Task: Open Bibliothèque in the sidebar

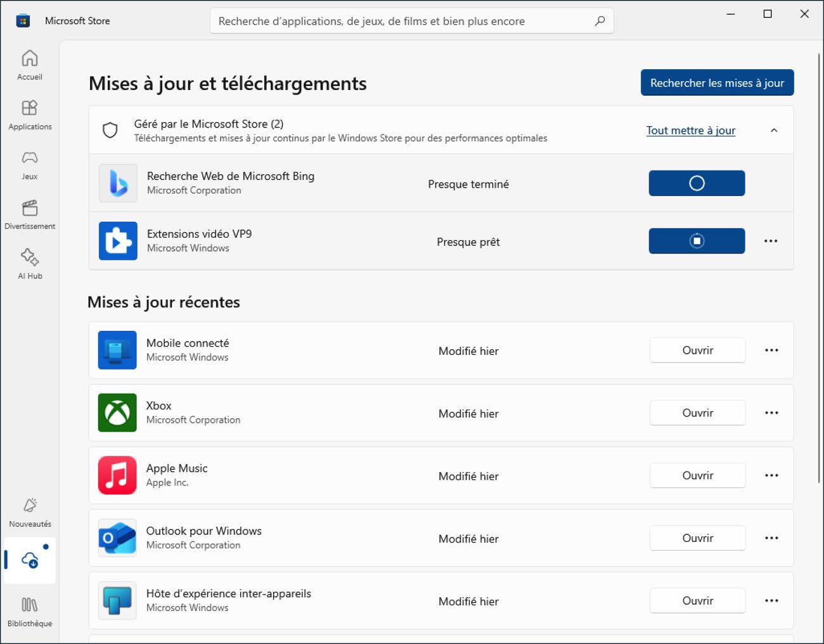Action: point(30,612)
